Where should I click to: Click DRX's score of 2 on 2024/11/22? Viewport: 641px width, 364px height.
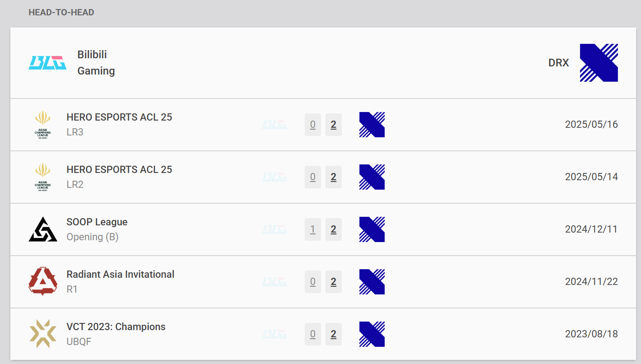[x=334, y=282]
